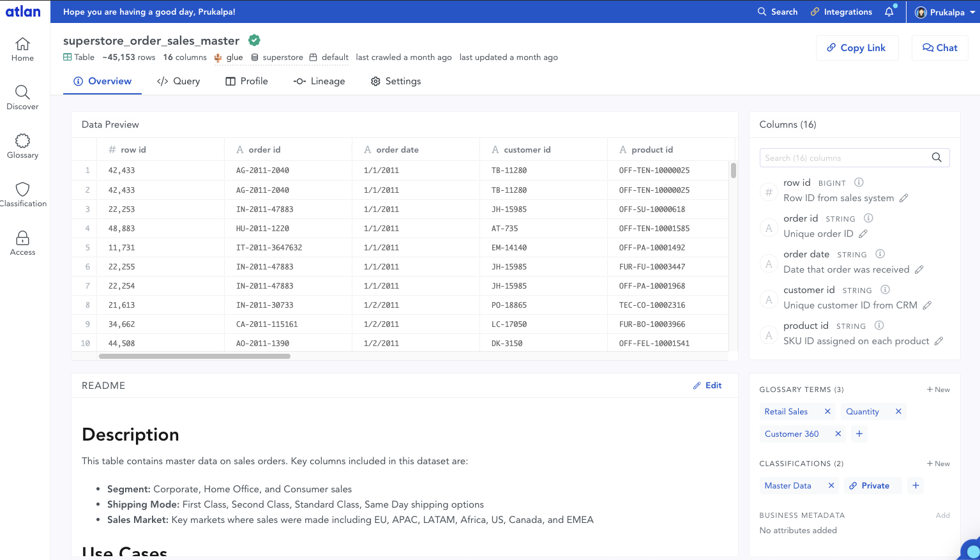Image resolution: width=980 pixels, height=560 pixels.
Task: Add a classification with plus button
Action: pos(916,486)
